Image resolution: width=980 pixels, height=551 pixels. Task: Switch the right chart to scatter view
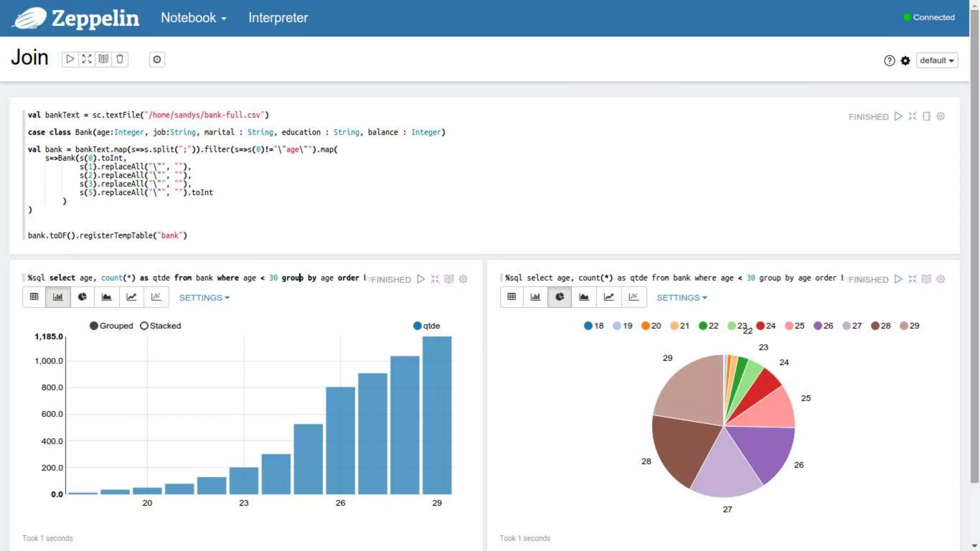(x=633, y=297)
